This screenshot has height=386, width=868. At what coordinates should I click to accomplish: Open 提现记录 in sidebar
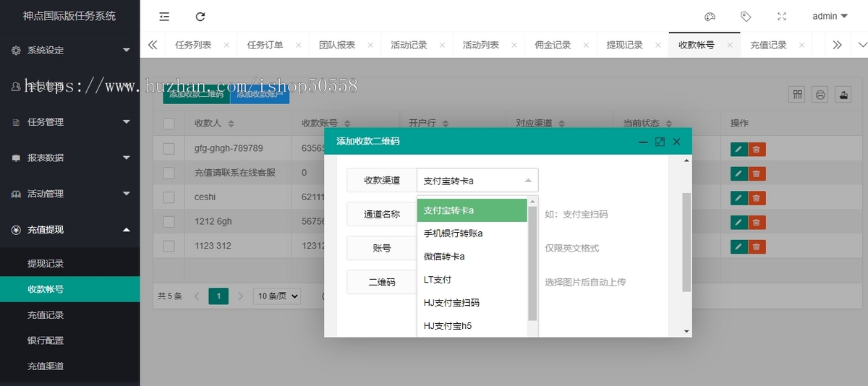70,263
